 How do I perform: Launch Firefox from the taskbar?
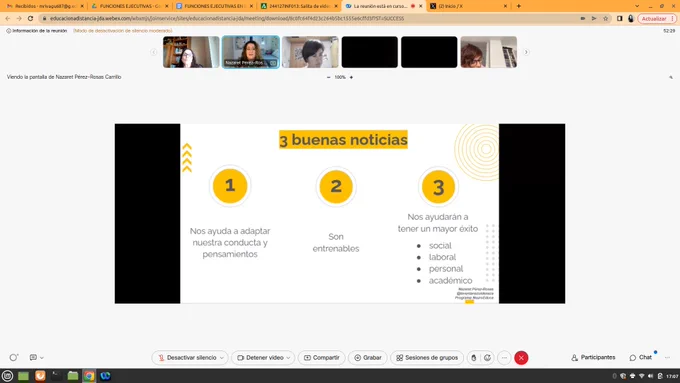click(40, 376)
